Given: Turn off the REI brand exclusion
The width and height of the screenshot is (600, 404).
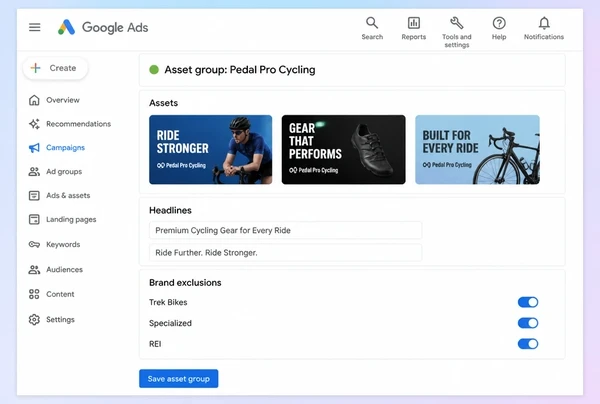Looking at the screenshot, I should (x=528, y=344).
